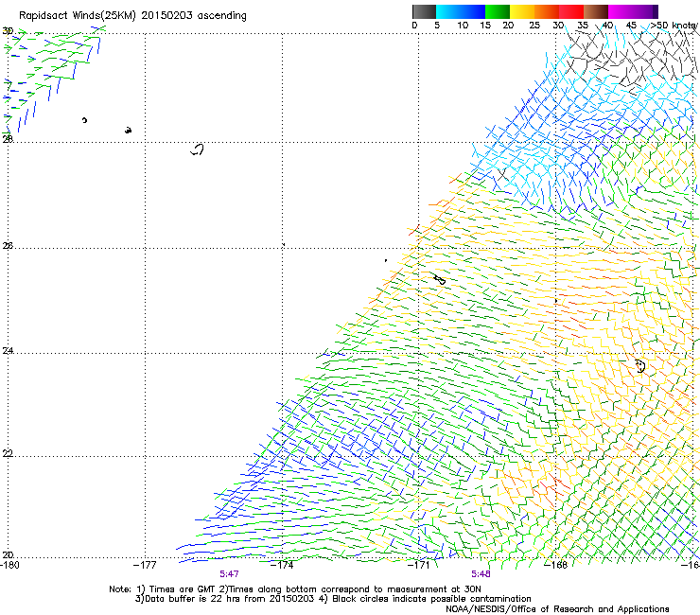This screenshot has height=615, width=700.
Task: Click the legend value "35"
Action: click(583, 26)
